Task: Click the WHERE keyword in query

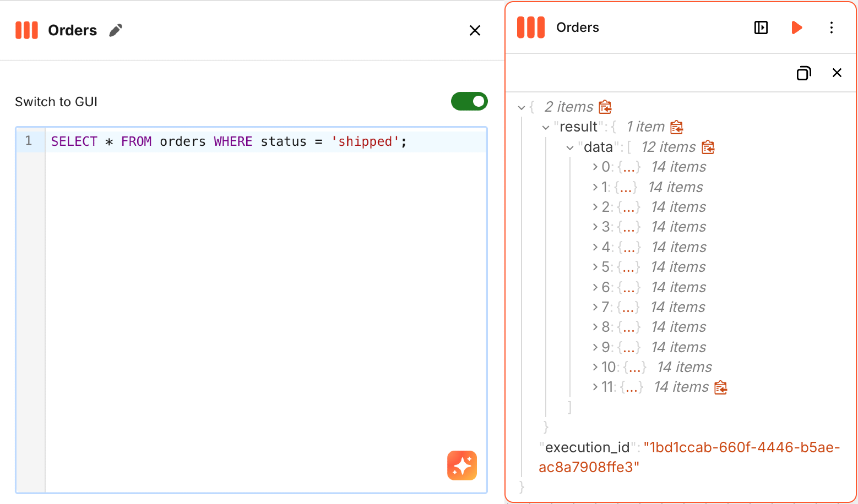Action: click(233, 141)
